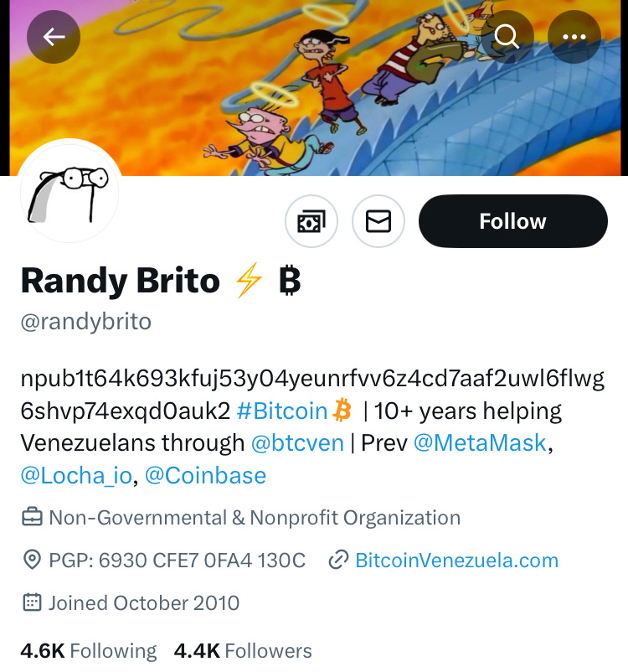
Task: Tap the briefcase category icon
Action: (x=32, y=518)
